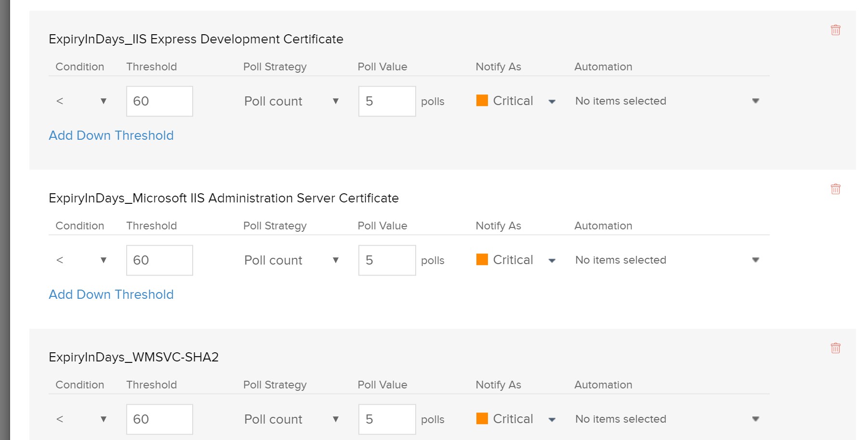Click Add Down Threshold under IIS Express certificate
868x440 pixels.
pyautogui.click(x=111, y=135)
